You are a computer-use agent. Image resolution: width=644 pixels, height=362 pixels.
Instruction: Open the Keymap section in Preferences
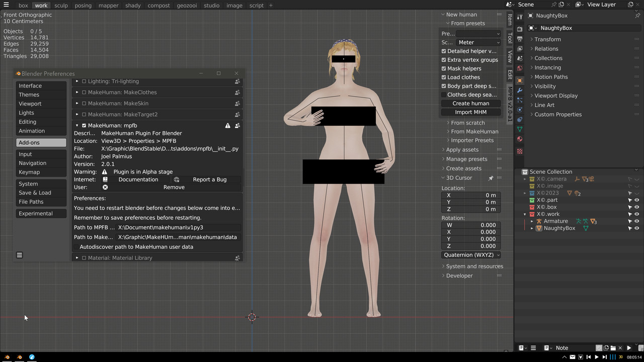41,172
